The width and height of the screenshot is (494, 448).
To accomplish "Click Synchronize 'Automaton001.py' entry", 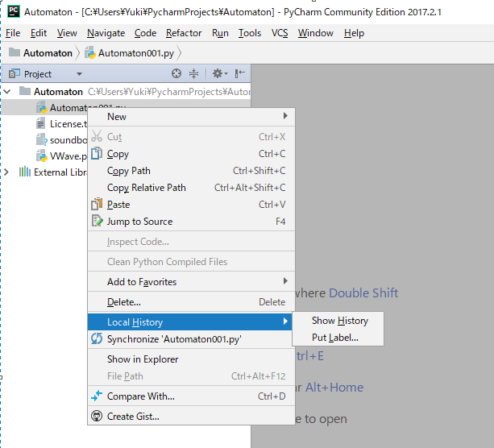I will click(191, 339).
